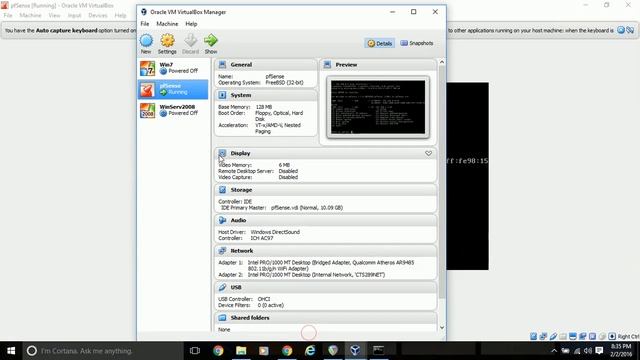Open the Action Center notification icon
The width and height of the screenshot is (640, 360).
point(599,351)
